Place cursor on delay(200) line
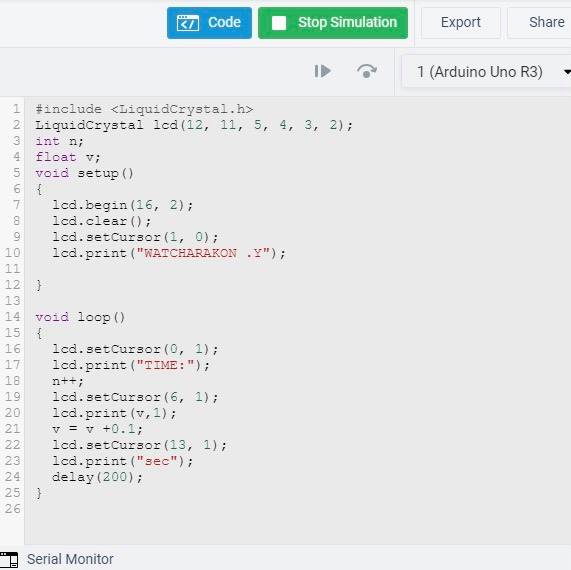 (x=97, y=477)
